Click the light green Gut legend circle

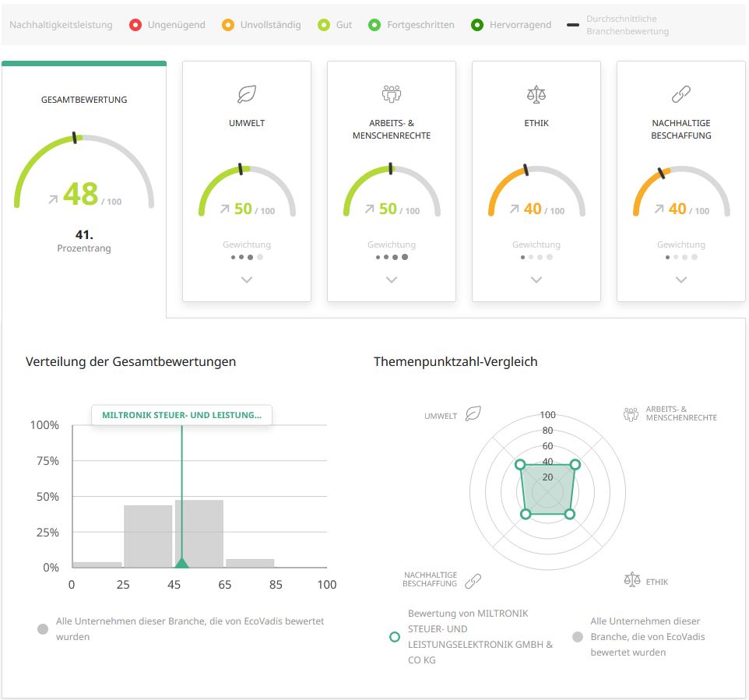click(x=324, y=25)
